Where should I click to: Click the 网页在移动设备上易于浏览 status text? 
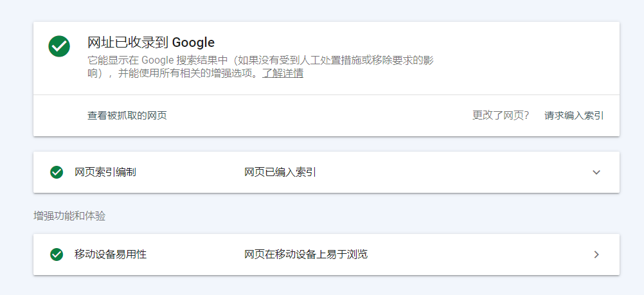pyautogui.click(x=306, y=255)
